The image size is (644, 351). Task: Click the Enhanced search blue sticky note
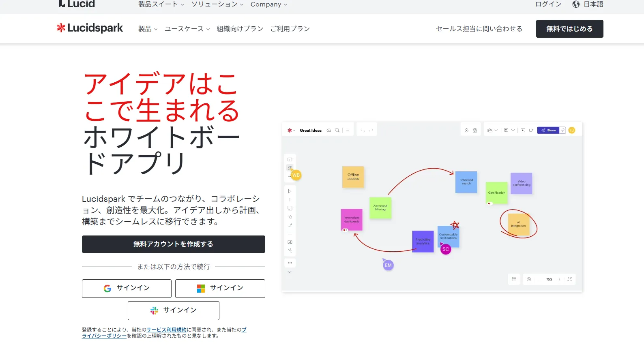pos(466,182)
